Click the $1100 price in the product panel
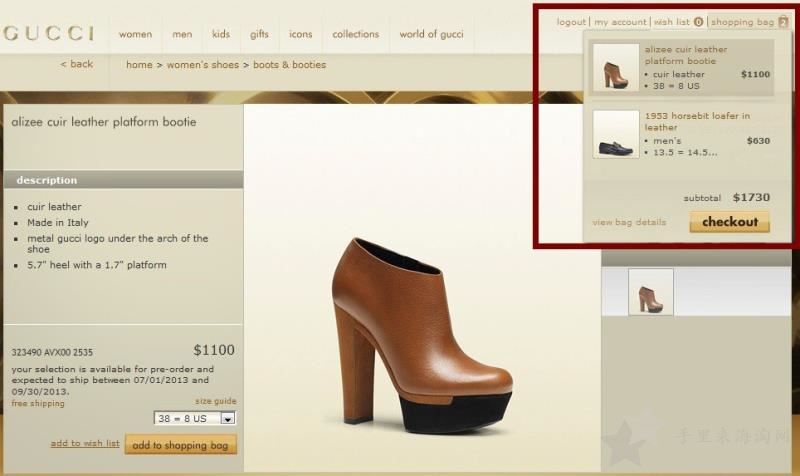 [x=214, y=350]
